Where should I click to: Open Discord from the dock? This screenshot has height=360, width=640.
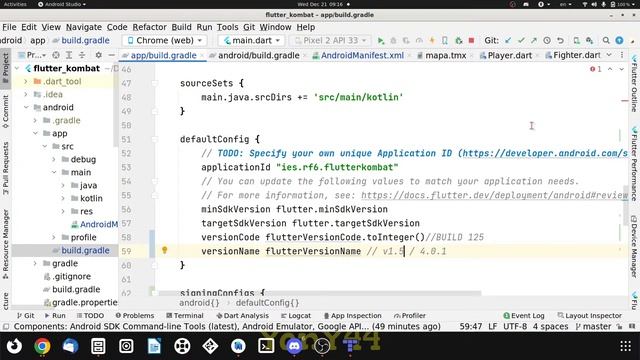tap(294, 346)
